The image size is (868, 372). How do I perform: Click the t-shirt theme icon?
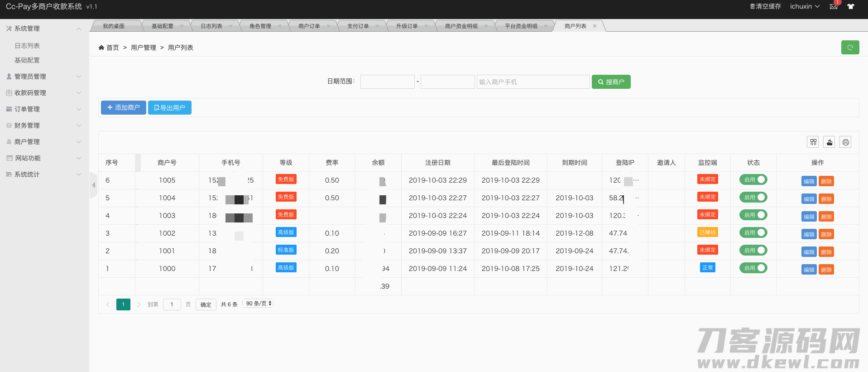pos(851,6)
